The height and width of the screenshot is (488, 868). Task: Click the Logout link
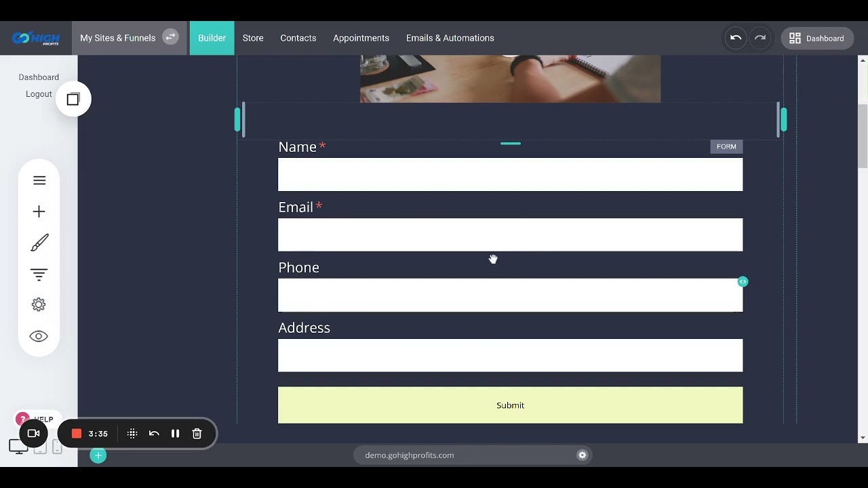click(39, 94)
